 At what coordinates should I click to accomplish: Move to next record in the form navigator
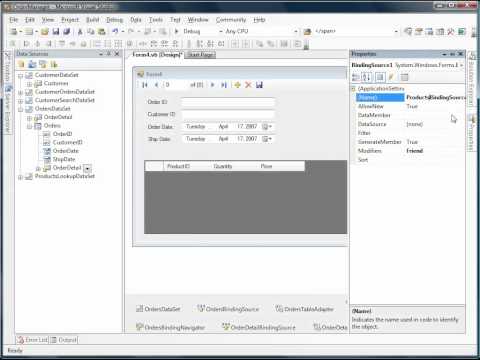[212, 85]
